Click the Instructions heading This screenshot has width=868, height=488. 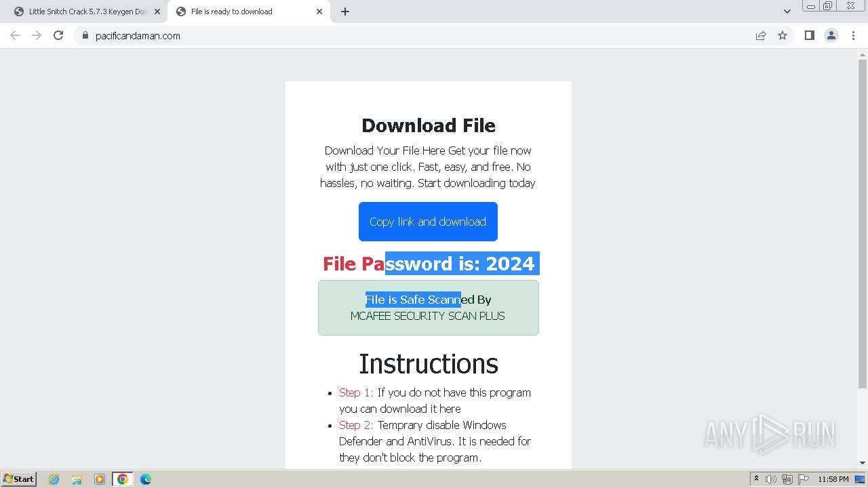click(429, 364)
